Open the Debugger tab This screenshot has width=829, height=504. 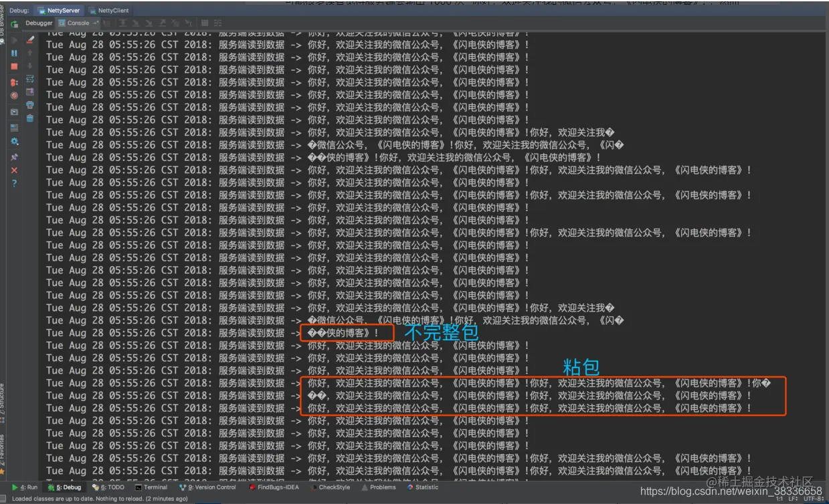pyautogui.click(x=39, y=23)
